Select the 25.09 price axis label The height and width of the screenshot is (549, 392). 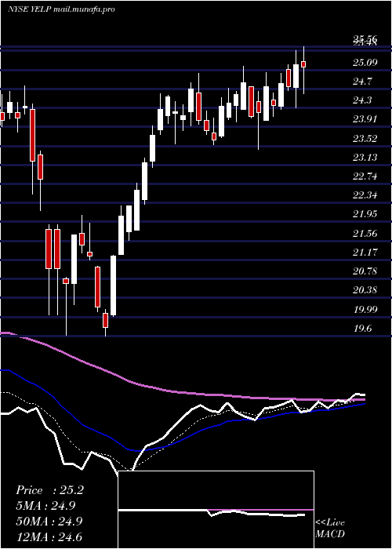coord(365,63)
